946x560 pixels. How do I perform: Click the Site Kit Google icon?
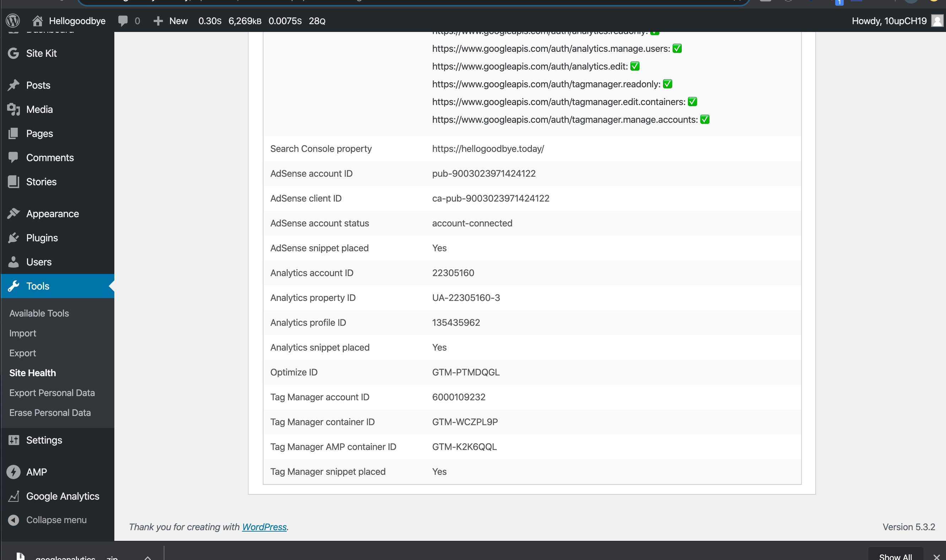click(13, 53)
